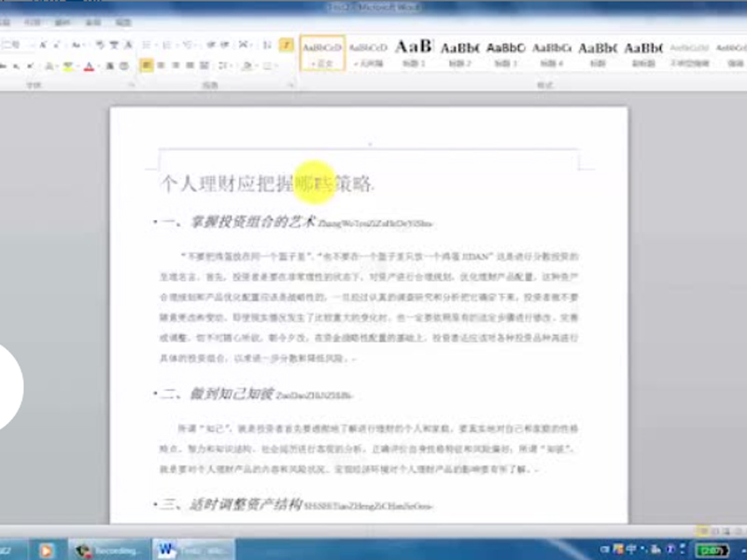Open the Numbering dropdown arrow
The width and height of the screenshot is (747, 560).
click(x=176, y=45)
